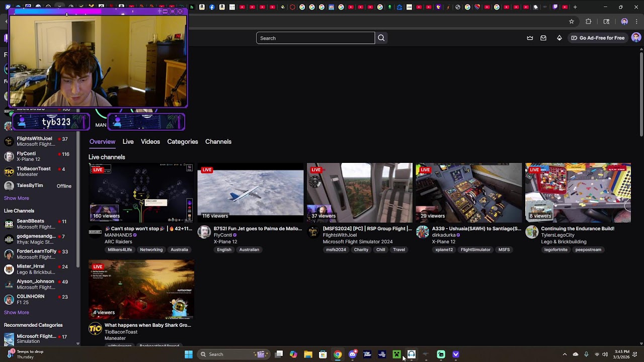The height and width of the screenshot is (362, 644).
Task: Open the Twitch inbox notifications icon
Action: (x=543, y=38)
